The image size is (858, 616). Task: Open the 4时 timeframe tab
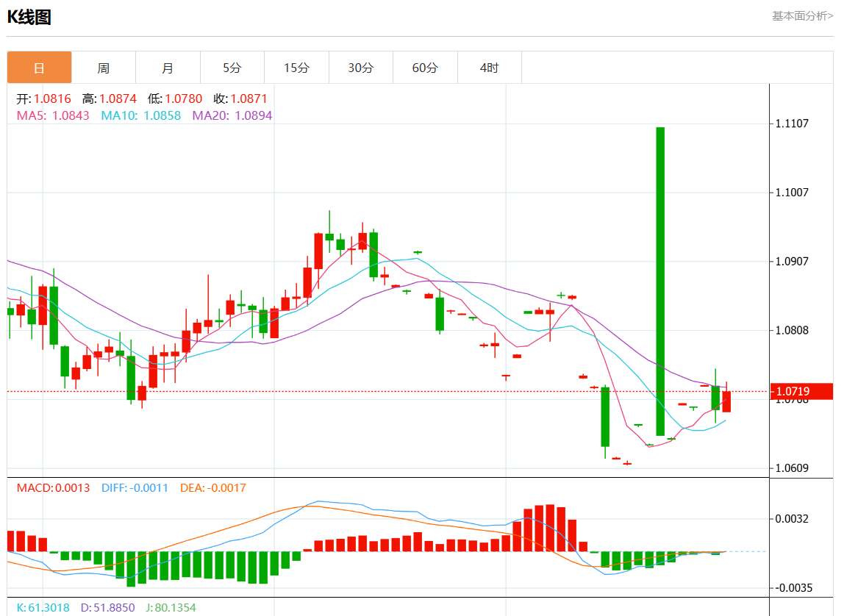pos(490,68)
